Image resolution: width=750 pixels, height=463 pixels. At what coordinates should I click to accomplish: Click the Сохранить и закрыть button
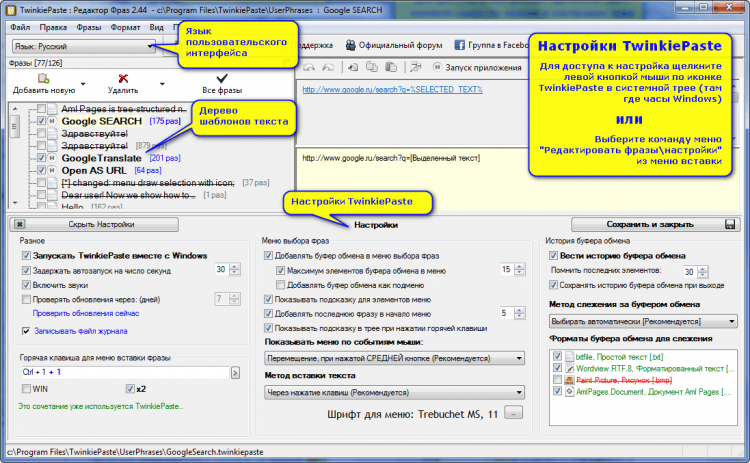point(654,224)
